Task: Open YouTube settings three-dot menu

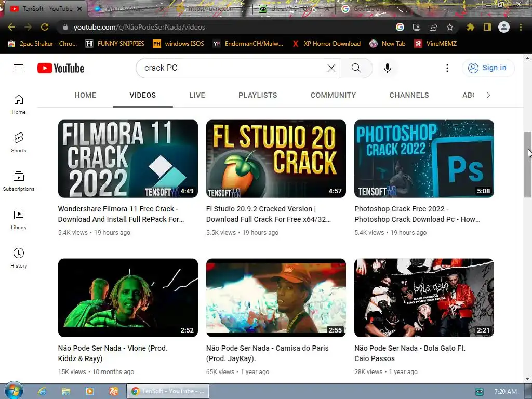Action: (x=447, y=68)
